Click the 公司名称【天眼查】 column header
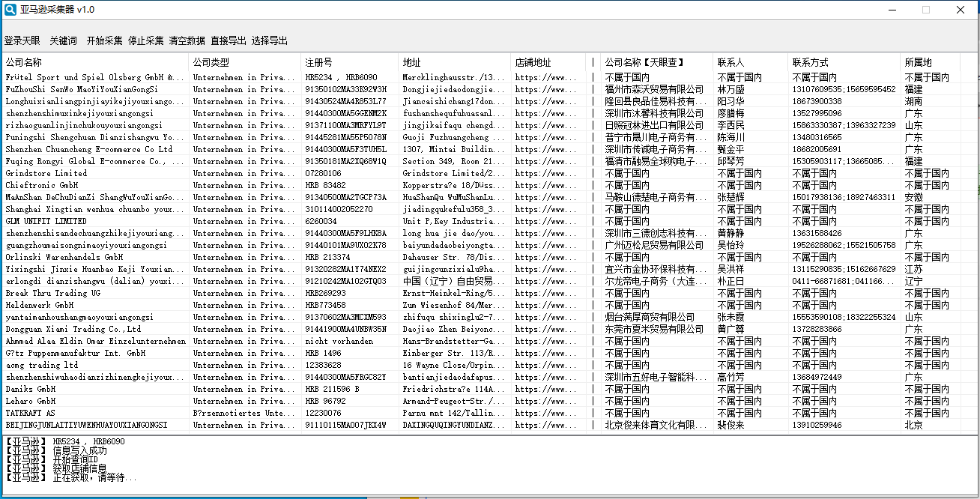The height and width of the screenshot is (499, 980). click(657, 62)
